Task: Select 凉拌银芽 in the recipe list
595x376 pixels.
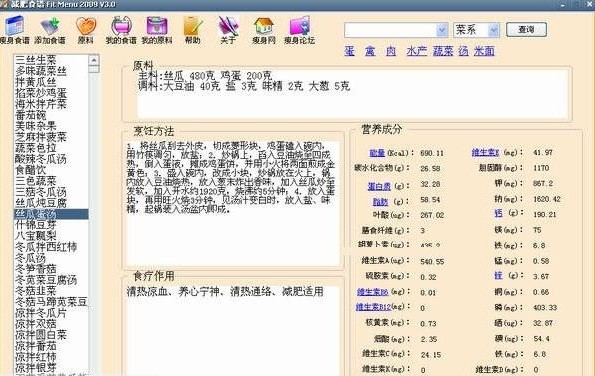Action: [51, 368]
